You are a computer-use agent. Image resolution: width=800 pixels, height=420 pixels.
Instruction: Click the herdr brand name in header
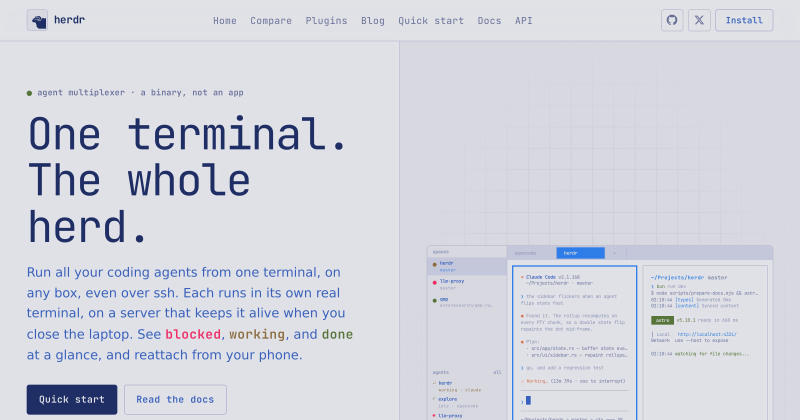coord(69,20)
